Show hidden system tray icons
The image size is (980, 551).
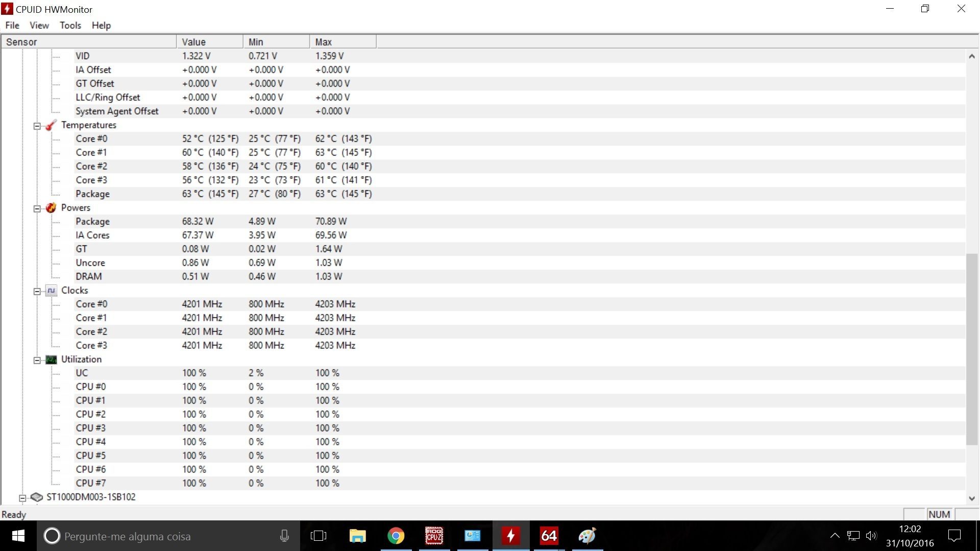[x=835, y=536]
